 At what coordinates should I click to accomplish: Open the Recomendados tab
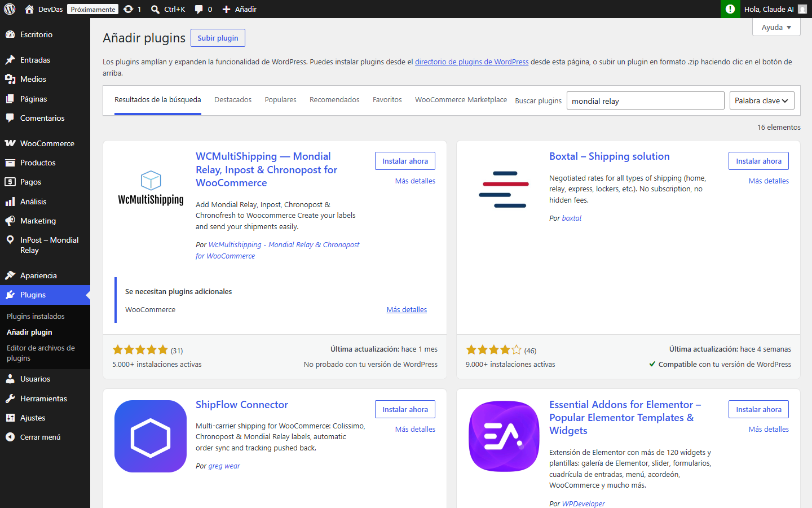334,100
